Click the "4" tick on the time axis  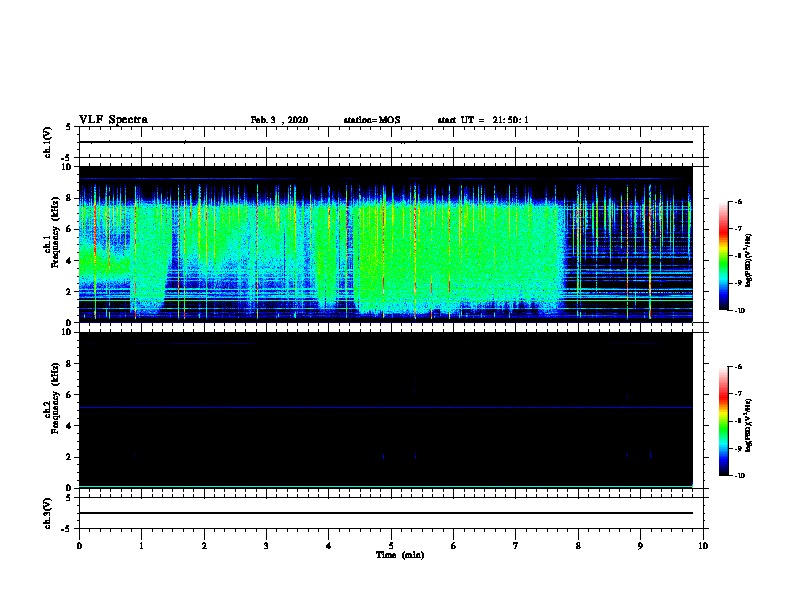(329, 546)
